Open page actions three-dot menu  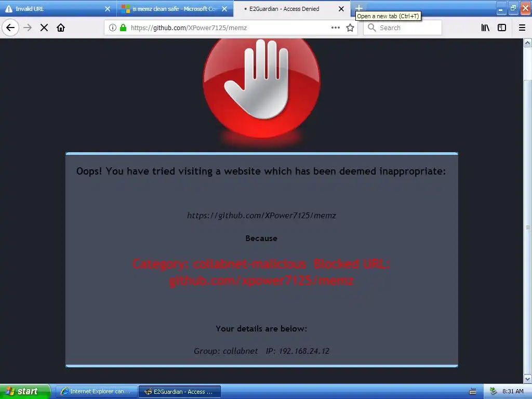point(335,28)
